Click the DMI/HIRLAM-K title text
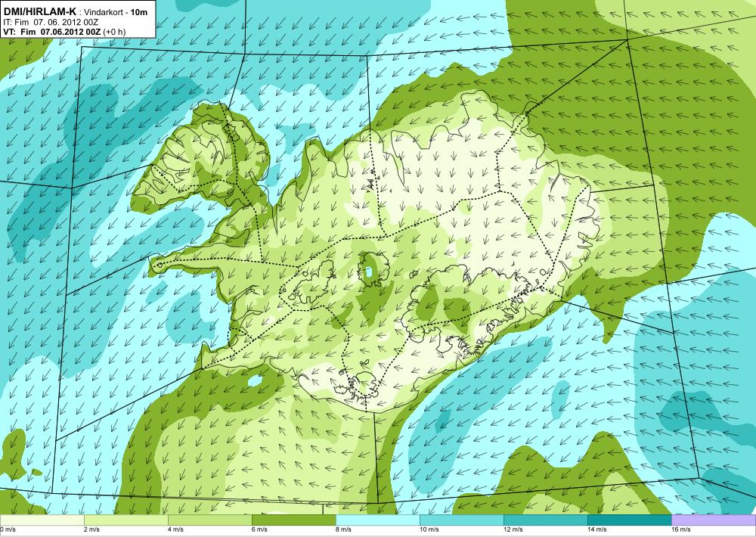 39,12
